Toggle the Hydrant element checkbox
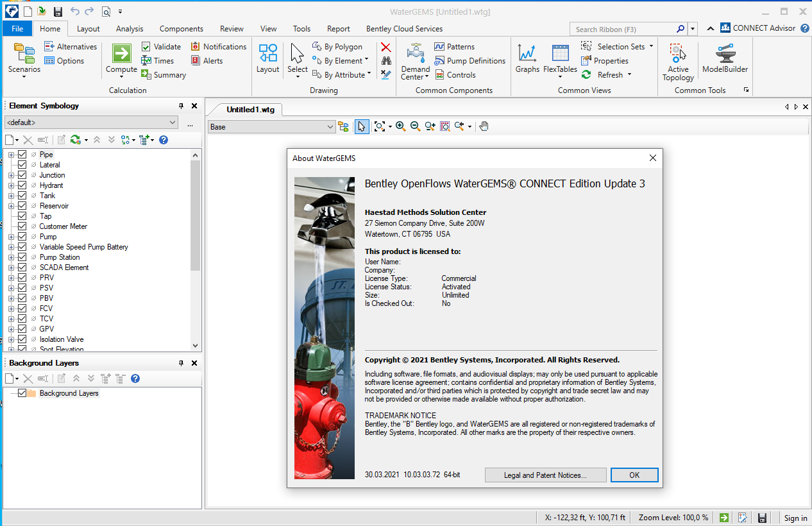The height and width of the screenshot is (526, 812). (x=22, y=185)
